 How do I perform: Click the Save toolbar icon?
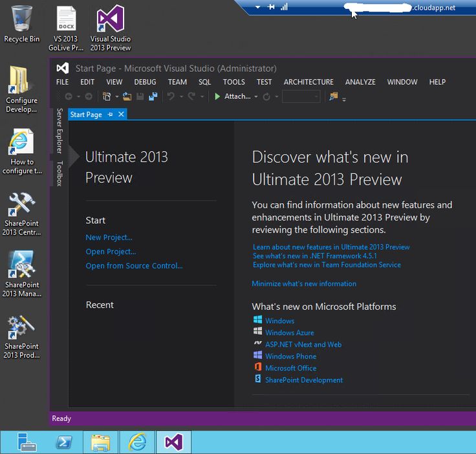140,96
